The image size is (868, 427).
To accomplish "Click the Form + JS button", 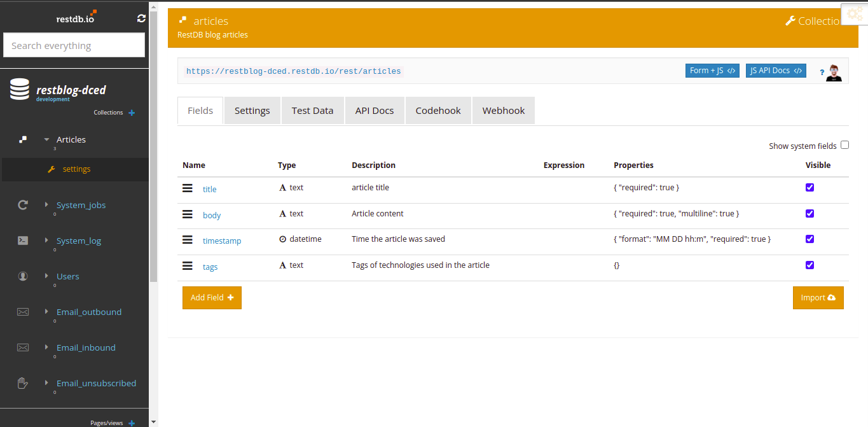I will click(x=712, y=71).
